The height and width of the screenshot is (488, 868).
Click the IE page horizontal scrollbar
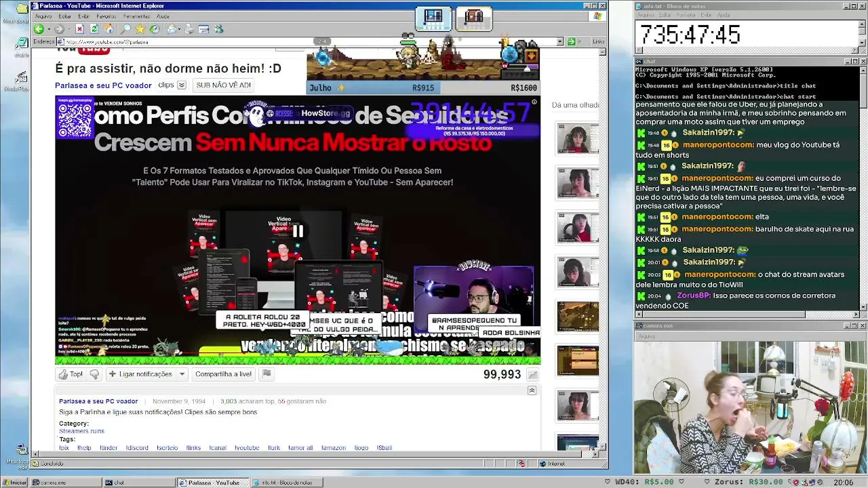315,455
